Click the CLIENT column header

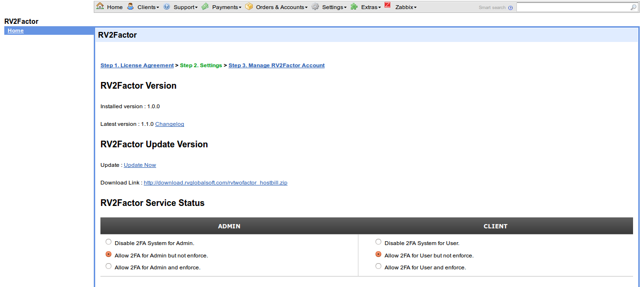pos(495,226)
